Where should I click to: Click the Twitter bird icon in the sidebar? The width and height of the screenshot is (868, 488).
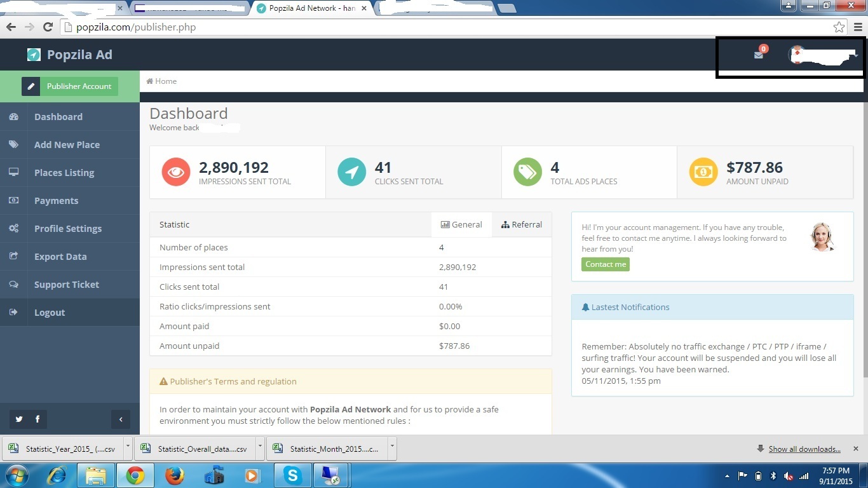tap(19, 419)
